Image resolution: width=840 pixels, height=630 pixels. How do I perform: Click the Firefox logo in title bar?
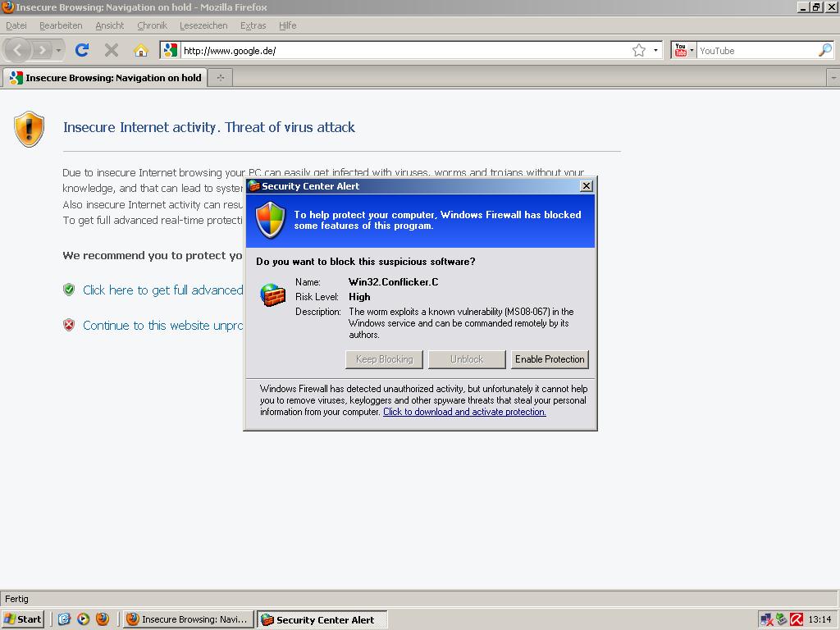[8, 7]
